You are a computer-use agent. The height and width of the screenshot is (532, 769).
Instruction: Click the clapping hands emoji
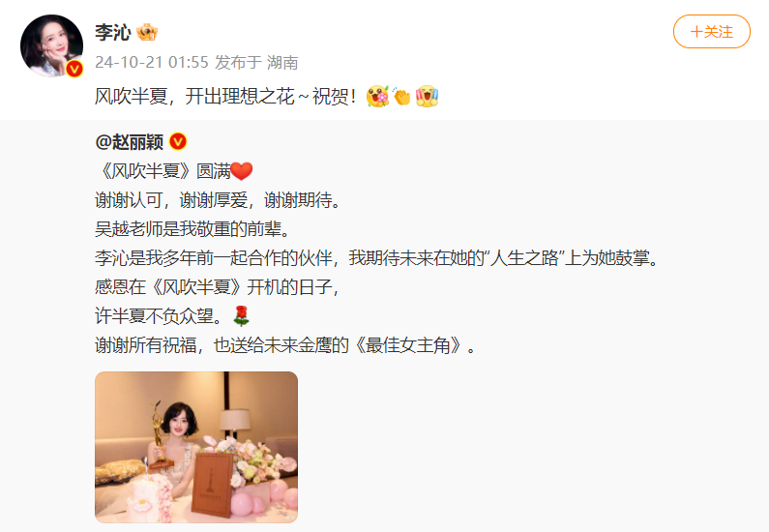click(x=401, y=96)
